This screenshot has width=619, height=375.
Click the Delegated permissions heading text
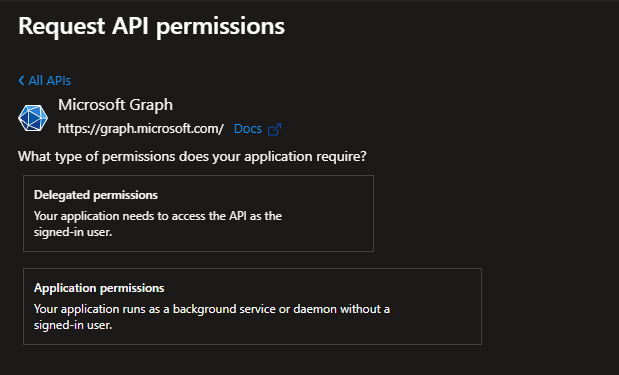(x=96, y=195)
